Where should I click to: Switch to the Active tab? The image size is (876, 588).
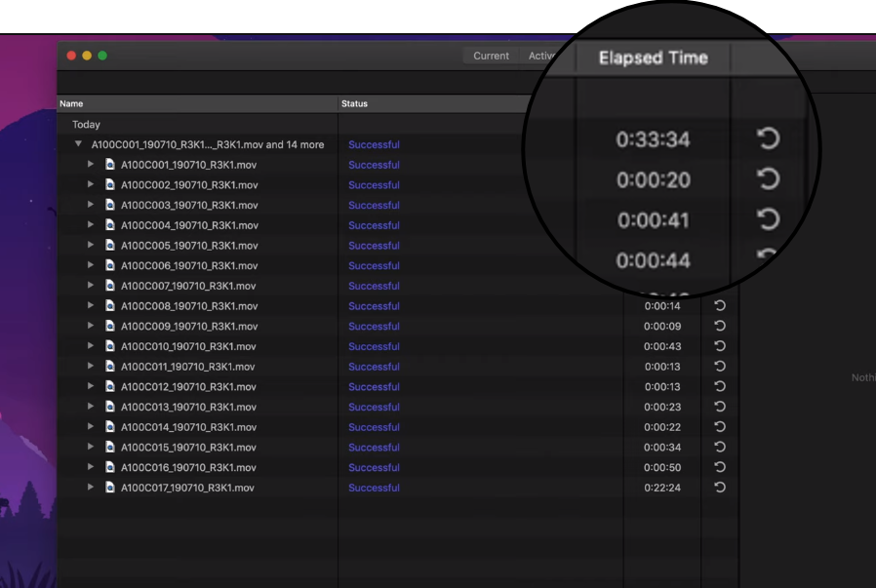coord(543,56)
